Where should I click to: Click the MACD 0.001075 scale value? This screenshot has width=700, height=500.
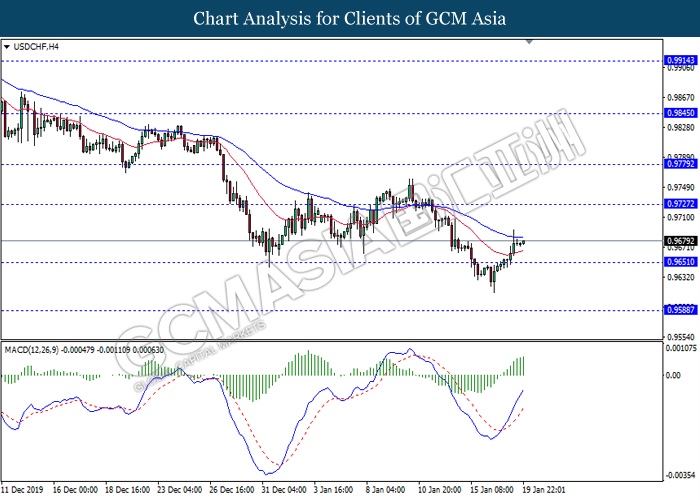pyautogui.click(x=682, y=348)
